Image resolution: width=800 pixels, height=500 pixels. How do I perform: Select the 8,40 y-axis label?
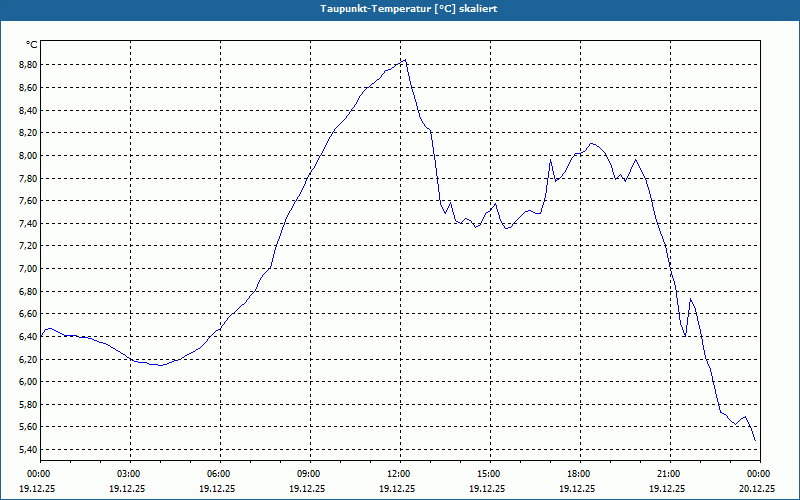pos(28,110)
